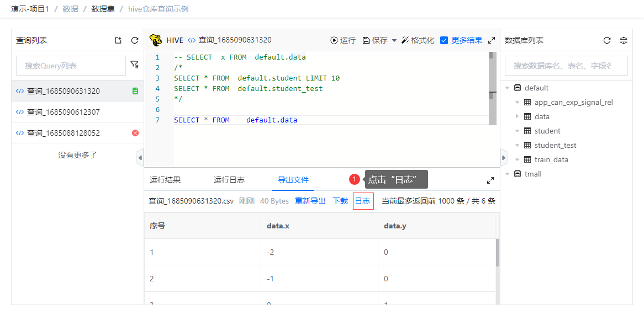Viewport: 644px width, 315px height.
Task: Toggle the tmall database arrow
Action: 508,174
